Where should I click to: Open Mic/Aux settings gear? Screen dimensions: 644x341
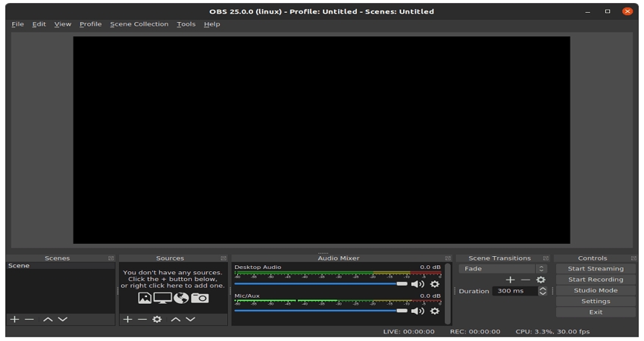click(435, 311)
